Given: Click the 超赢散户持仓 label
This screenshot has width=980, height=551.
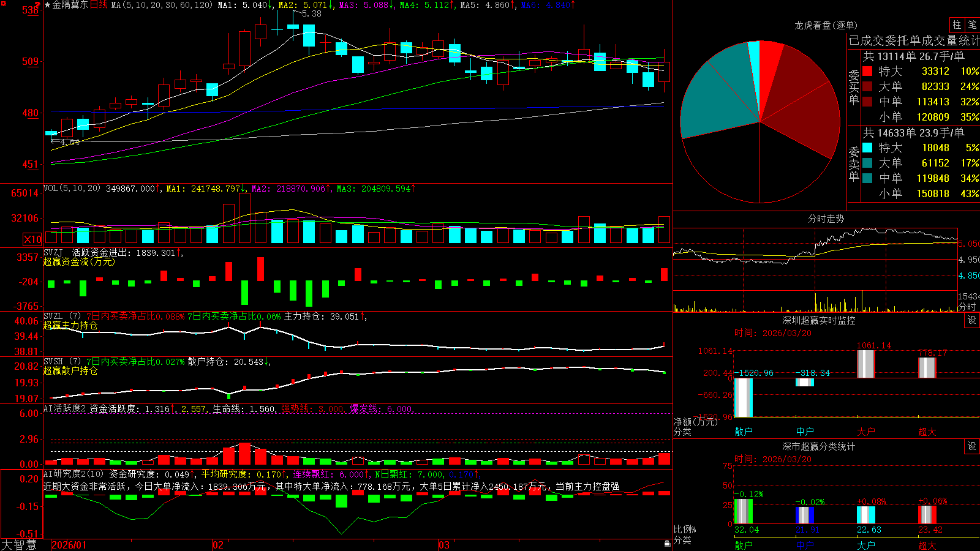Looking at the screenshot, I should click(70, 370).
